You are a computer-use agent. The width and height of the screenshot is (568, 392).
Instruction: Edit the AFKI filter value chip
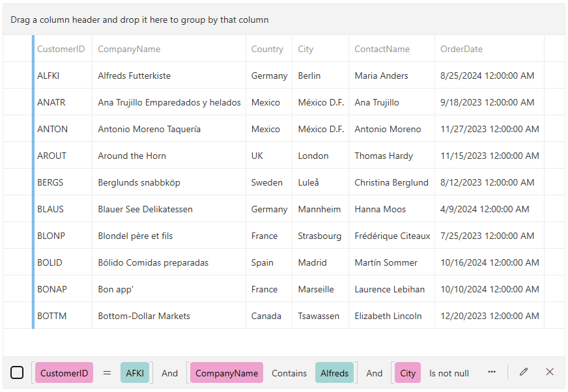click(135, 372)
